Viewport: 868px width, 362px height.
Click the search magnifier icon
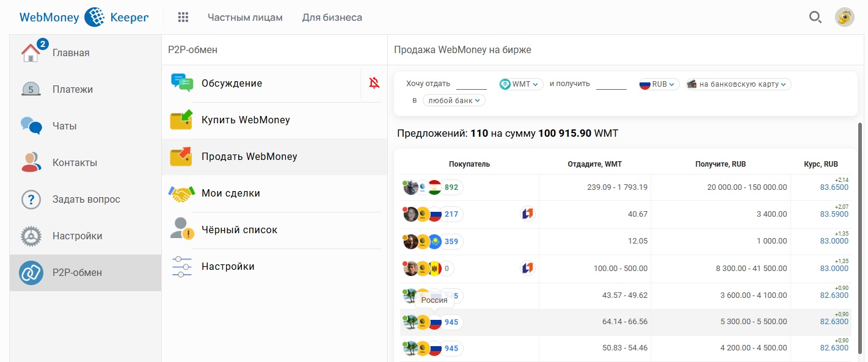click(815, 17)
